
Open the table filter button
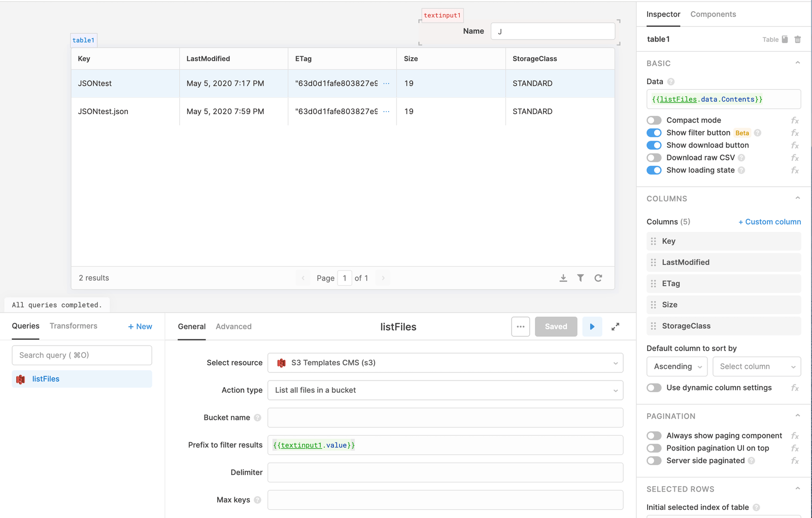(581, 278)
